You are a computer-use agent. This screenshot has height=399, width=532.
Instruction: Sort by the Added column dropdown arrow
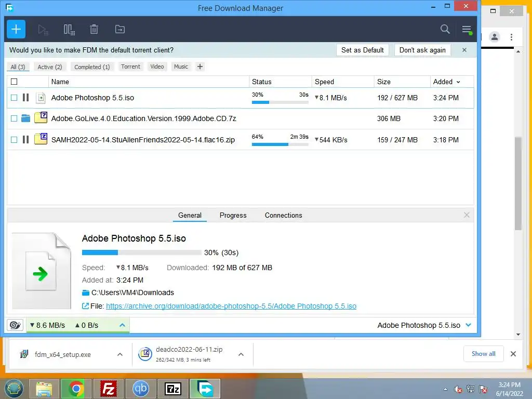click(x=458, y=82)
